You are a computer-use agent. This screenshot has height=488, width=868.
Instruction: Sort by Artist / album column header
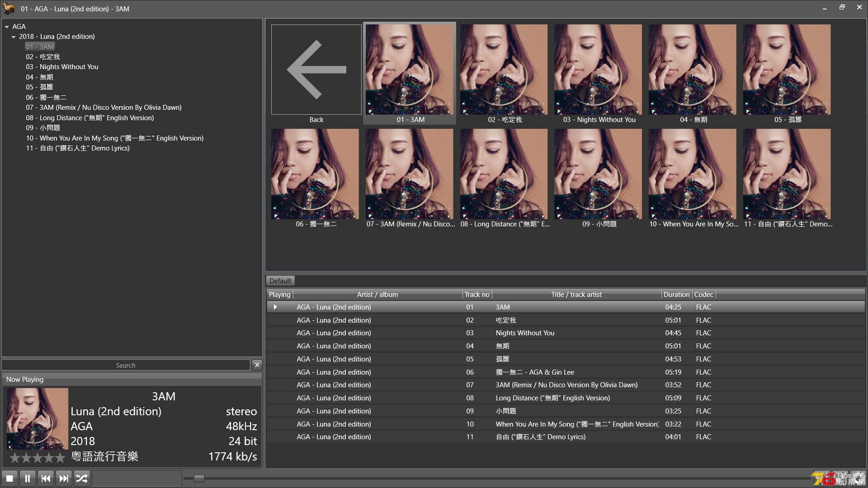coord(377,295)
